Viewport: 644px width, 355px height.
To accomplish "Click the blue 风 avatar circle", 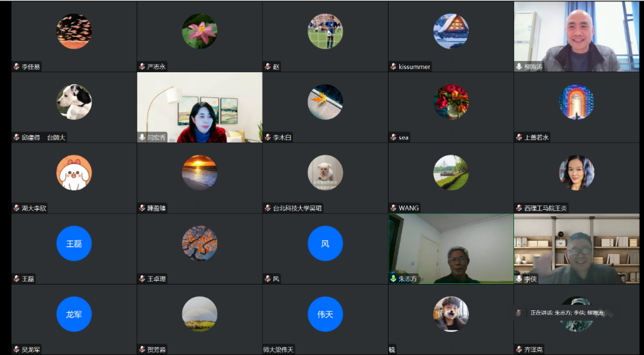I will 325,243.
